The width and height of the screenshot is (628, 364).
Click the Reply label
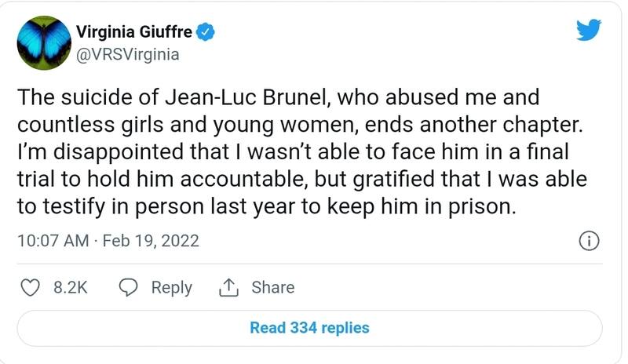tap(171, 288)
